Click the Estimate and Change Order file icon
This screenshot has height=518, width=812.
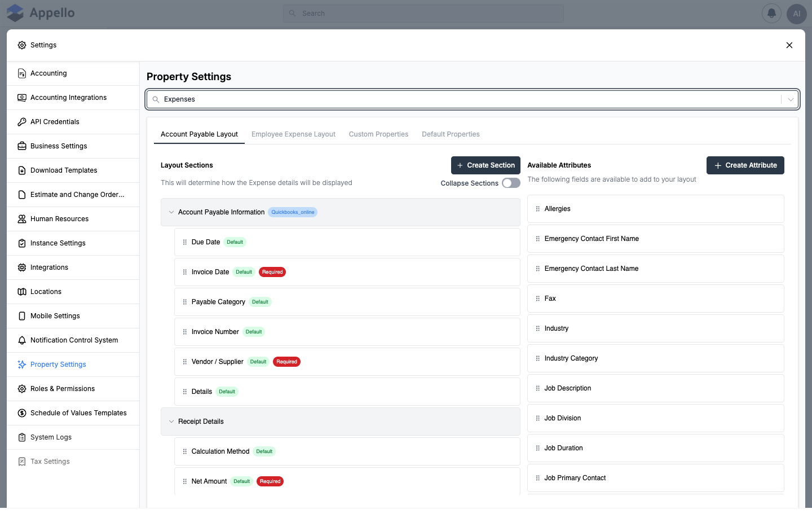click(22, 195)
